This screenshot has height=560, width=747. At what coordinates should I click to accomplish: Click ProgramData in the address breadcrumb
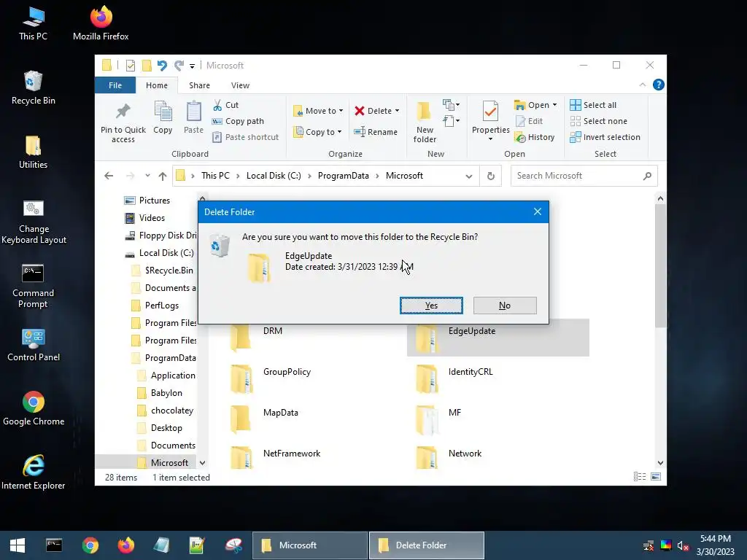pyautogui.click(x=343, y=176)
